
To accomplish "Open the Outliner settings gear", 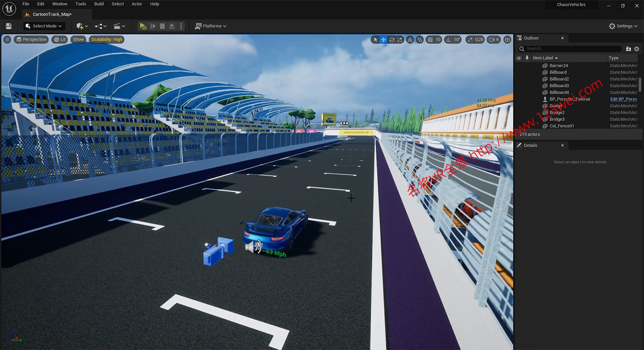I will pos(637,49).
